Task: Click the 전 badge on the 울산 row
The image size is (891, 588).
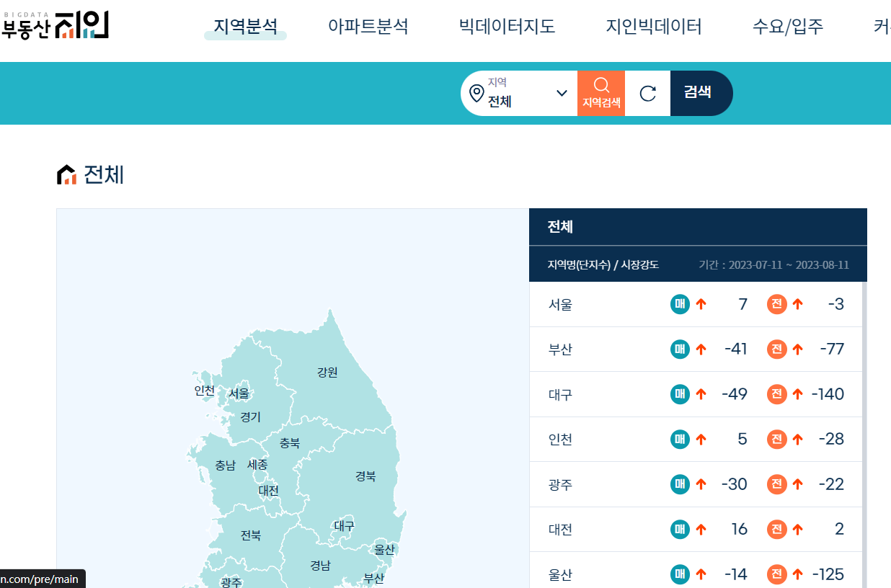Action: 776,574
